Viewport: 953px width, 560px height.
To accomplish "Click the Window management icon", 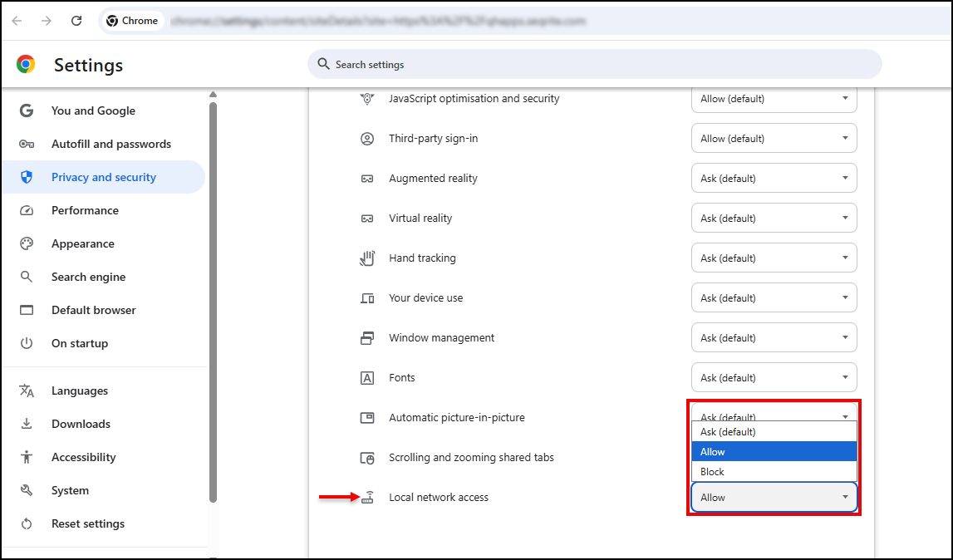I will (367, 338).
